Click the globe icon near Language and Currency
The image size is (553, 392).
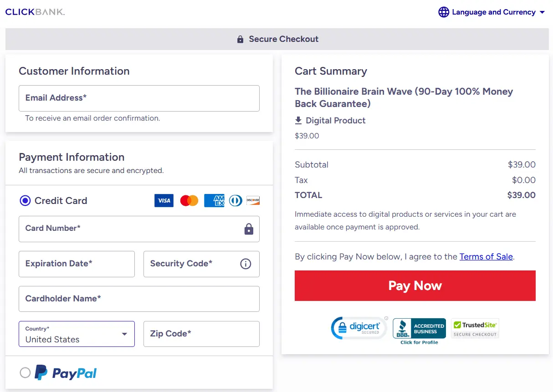click(443, 12)
